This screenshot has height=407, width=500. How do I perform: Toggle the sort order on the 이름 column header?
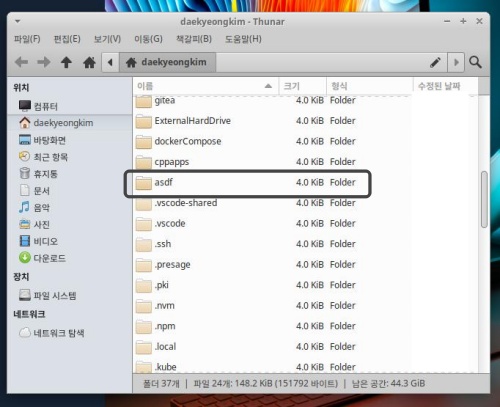tap(205, 86)
